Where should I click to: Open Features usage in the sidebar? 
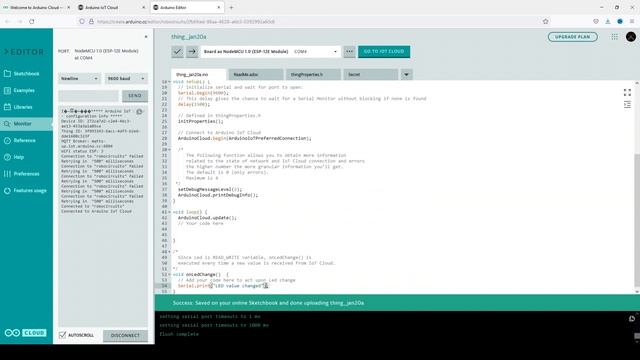(26, 191)
